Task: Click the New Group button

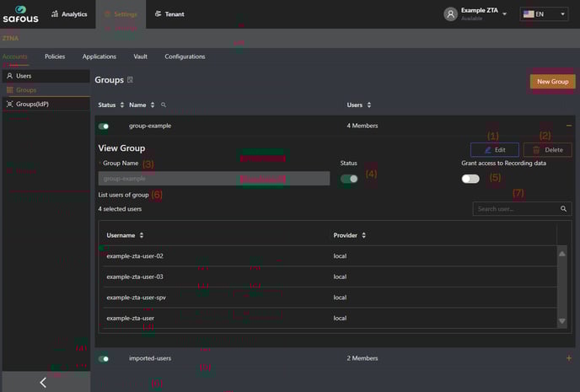Action: (552, 82)
